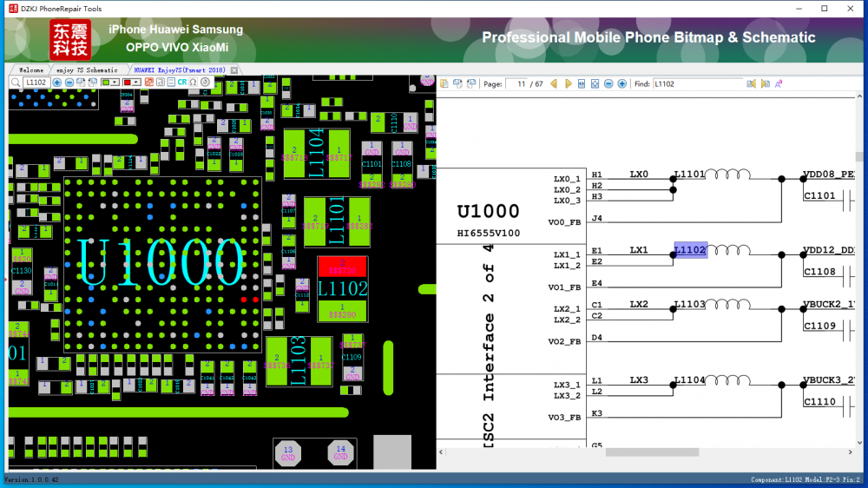Switch to the Welcome tab

point(30,69)
